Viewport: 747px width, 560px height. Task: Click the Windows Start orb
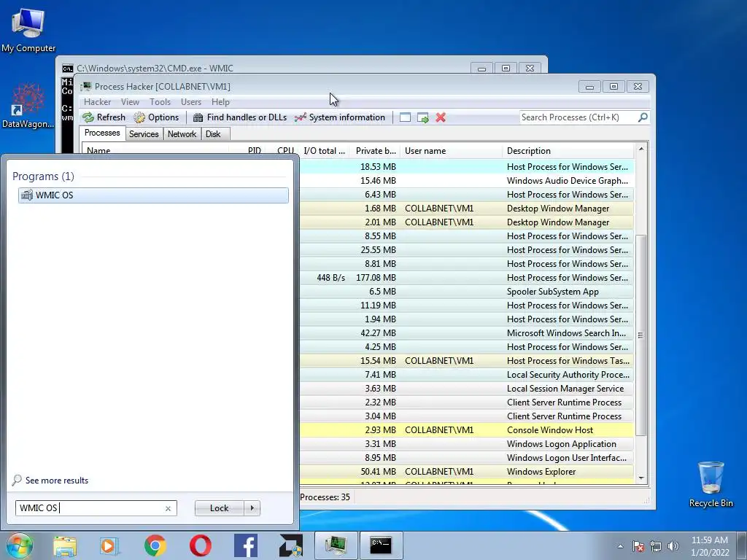[19, 545]
